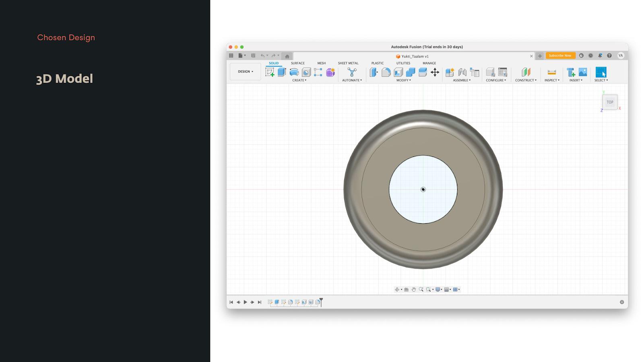Select the Revolve tool

[x=294, y=72]
